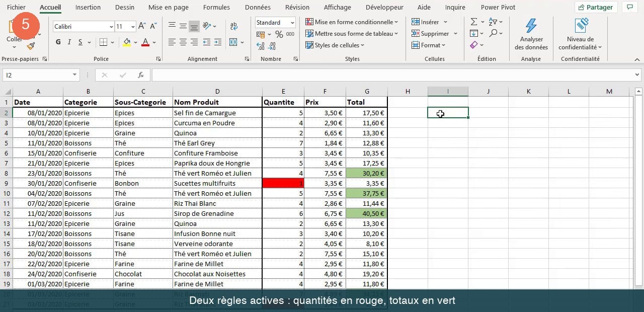The width and height of the screenshot is (644, 312).
Task: Decrease font size with small A icon
Action: [x=153, y=26]
